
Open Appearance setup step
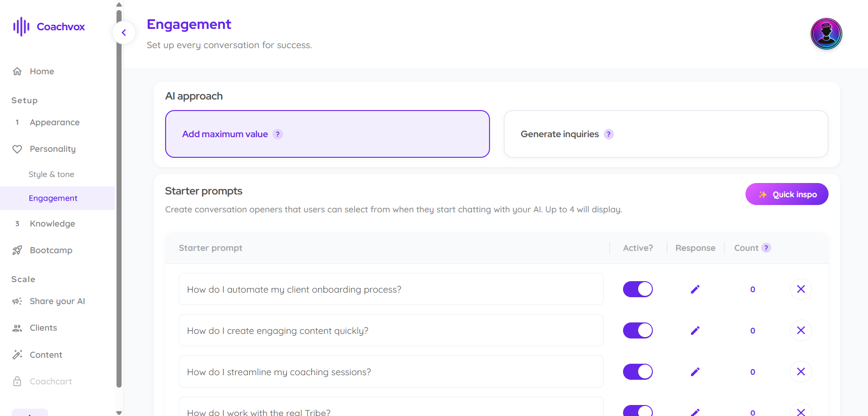[55, 122]
